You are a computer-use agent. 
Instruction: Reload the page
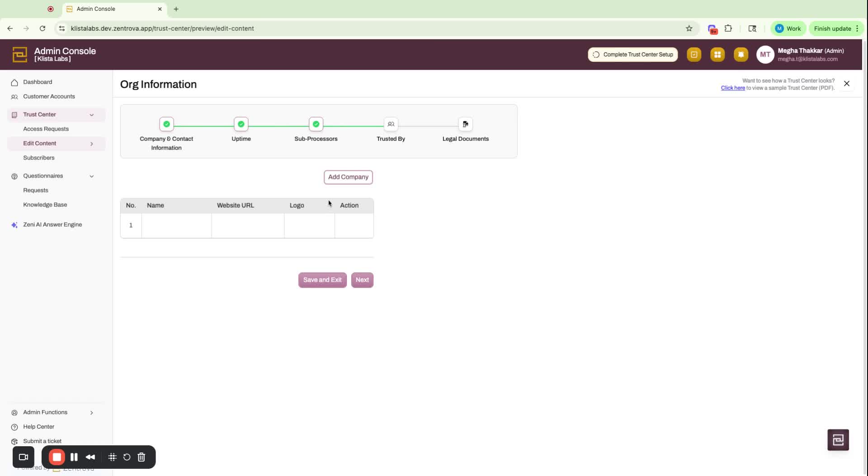point(42,28)
